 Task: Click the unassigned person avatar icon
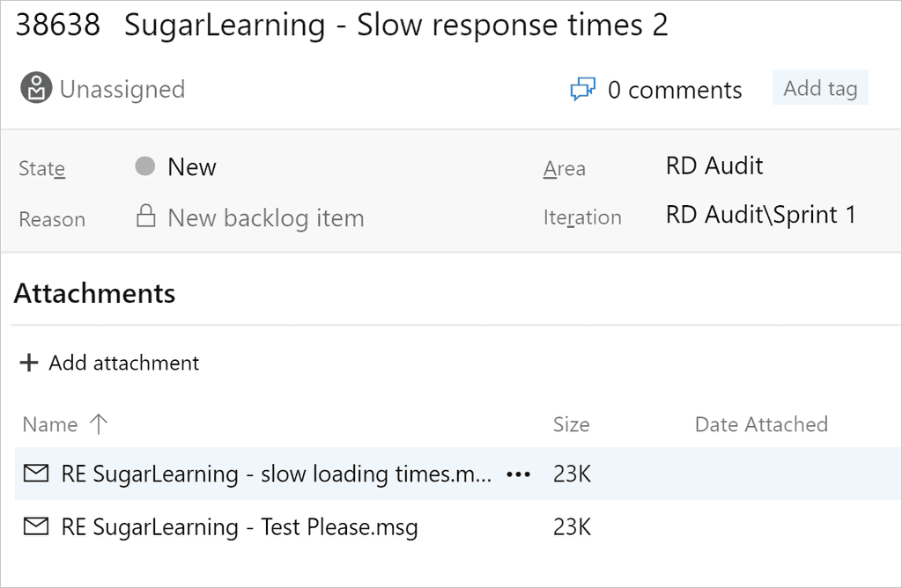[x=36, y=89]
